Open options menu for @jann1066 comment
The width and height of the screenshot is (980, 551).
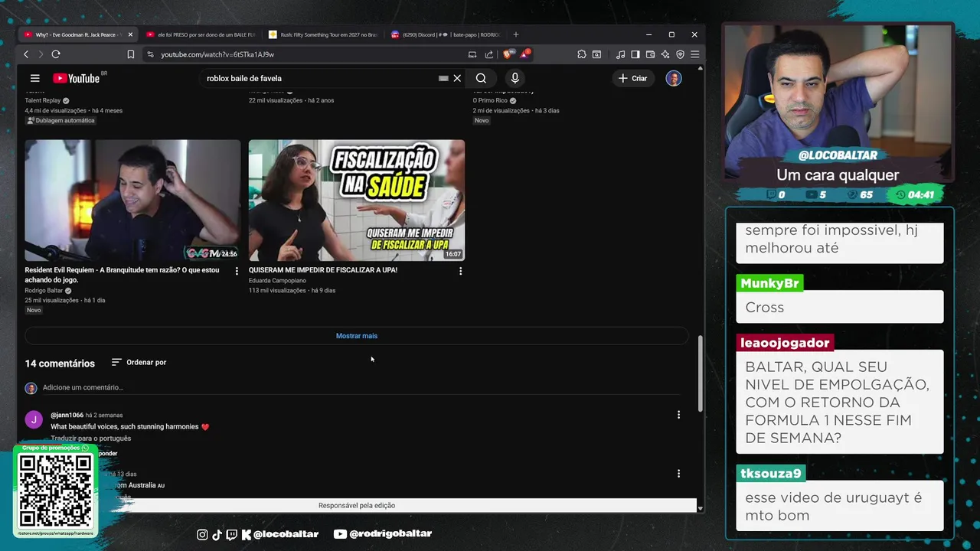(678, 415)
